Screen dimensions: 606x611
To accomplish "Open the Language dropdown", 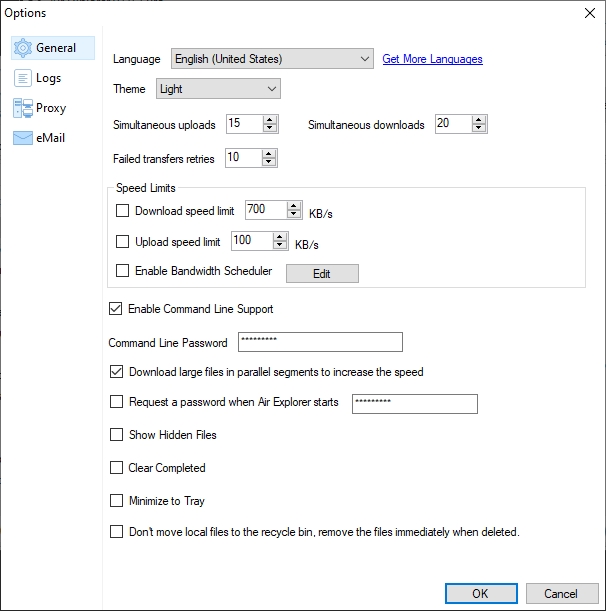I will click(x=272, y=59).
